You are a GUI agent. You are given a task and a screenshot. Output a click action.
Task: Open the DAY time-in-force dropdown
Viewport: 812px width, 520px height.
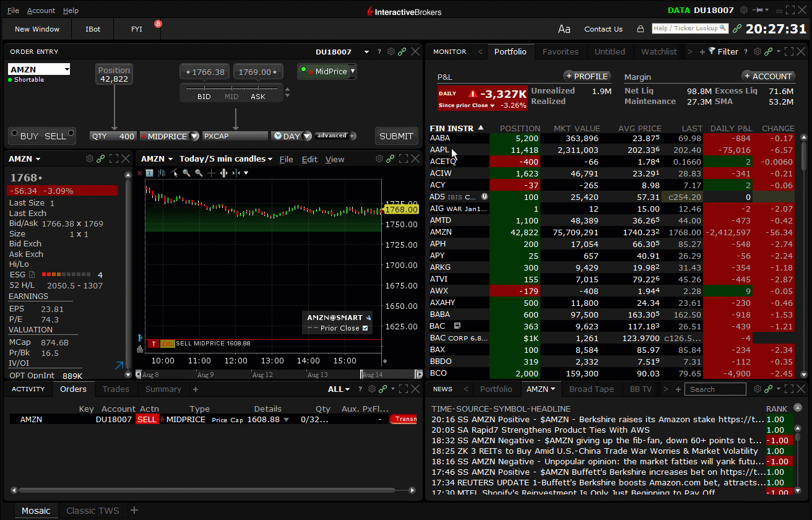point(306,136)
